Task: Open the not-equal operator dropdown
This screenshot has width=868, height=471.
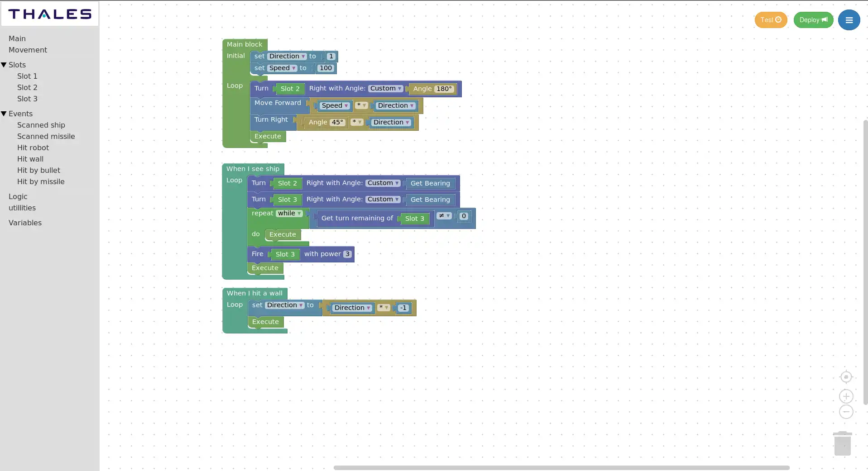Action: (x=444, y=216)
